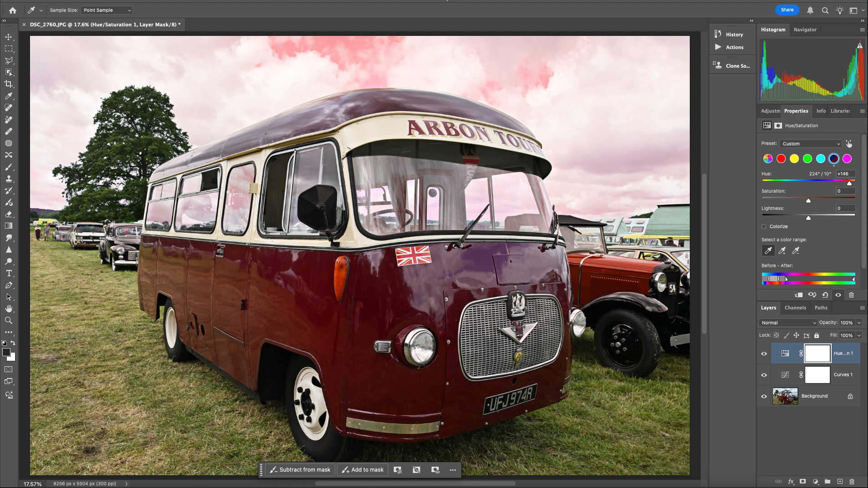
Task: Click the Curves 1 layer mask thumbnail
Action: click(x=817, y=374)
